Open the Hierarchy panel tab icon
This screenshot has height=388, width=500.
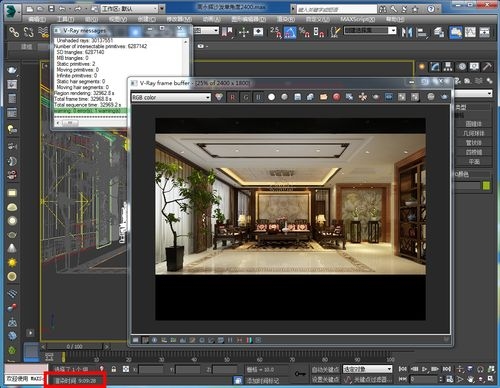tap(448, 67)
